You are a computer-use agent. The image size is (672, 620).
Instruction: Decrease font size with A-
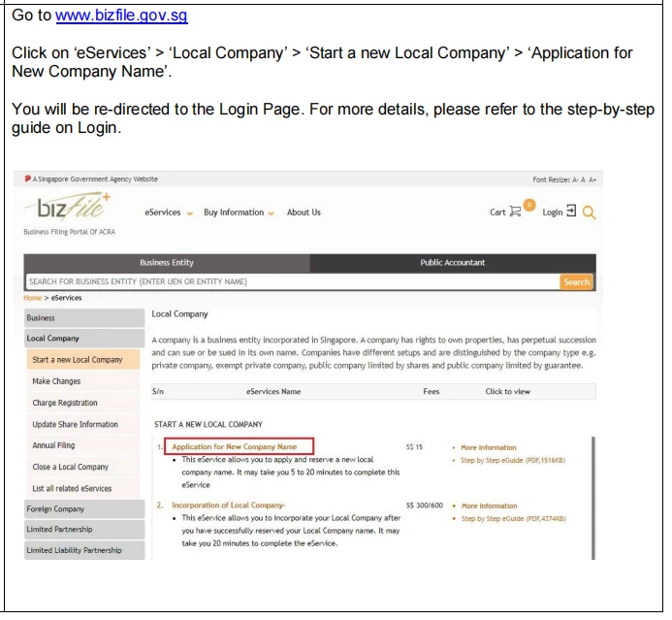tap(575, 180)
